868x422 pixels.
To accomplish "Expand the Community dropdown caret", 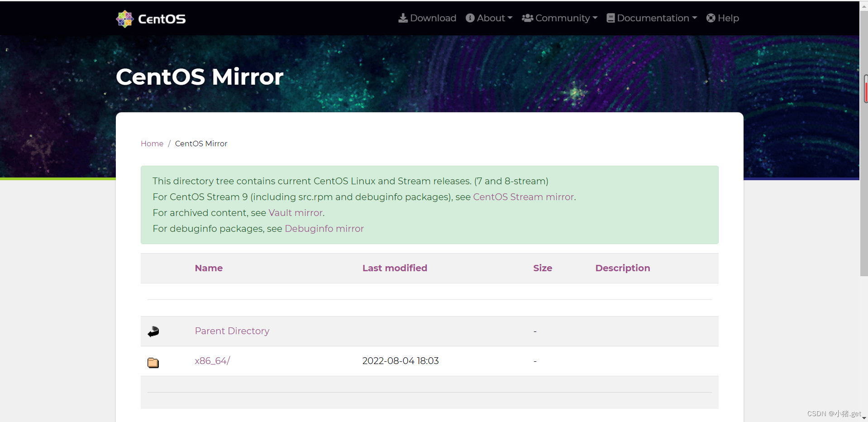I will pyautogui.click(x=595, y=18).
